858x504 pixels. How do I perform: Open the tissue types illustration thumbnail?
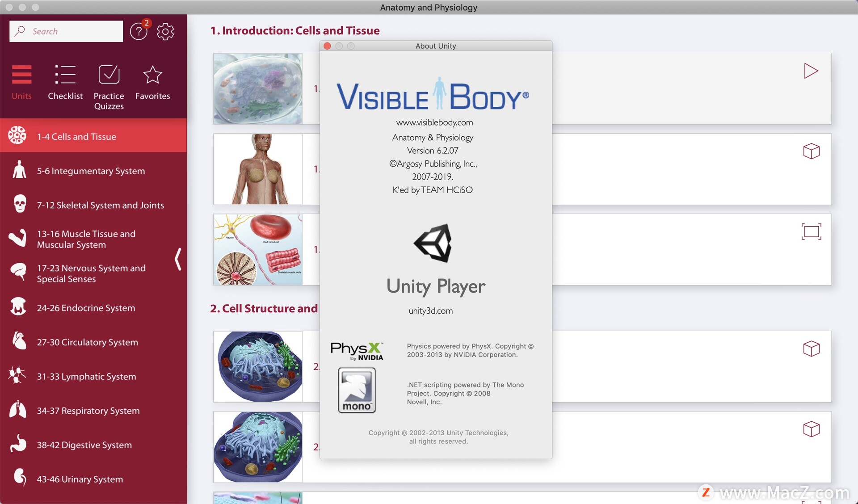coord(258,249)
